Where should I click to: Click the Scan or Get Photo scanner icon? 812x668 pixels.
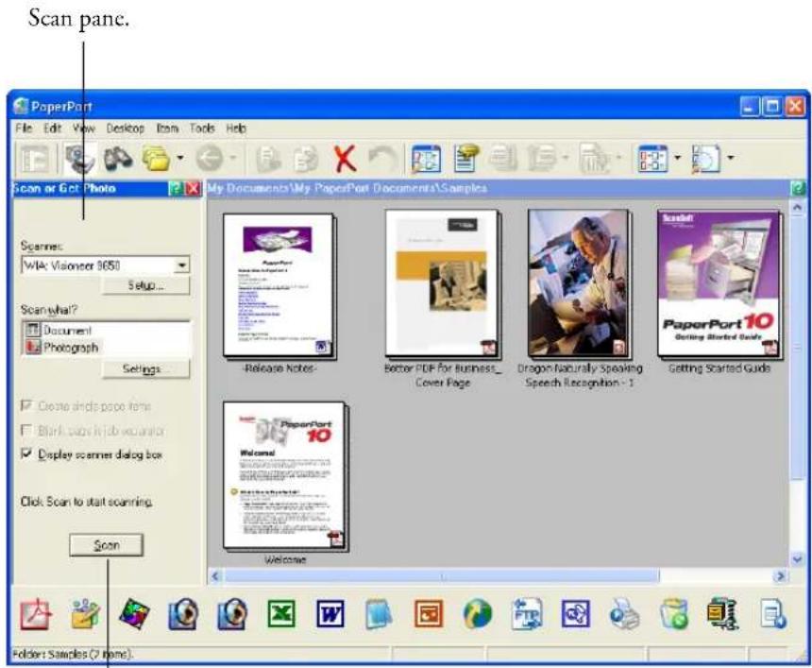80,158
